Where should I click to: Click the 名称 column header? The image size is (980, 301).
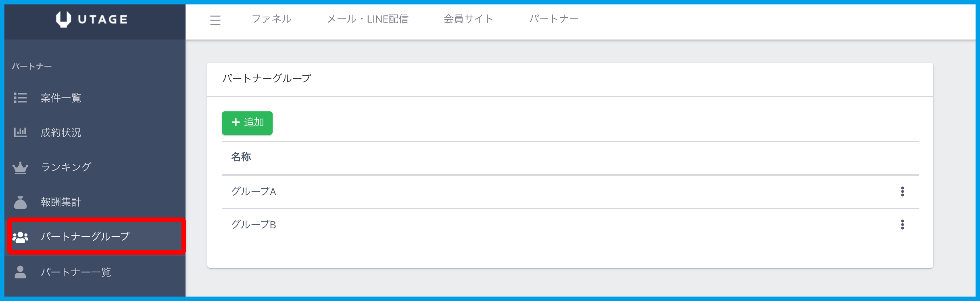(241, 157)
